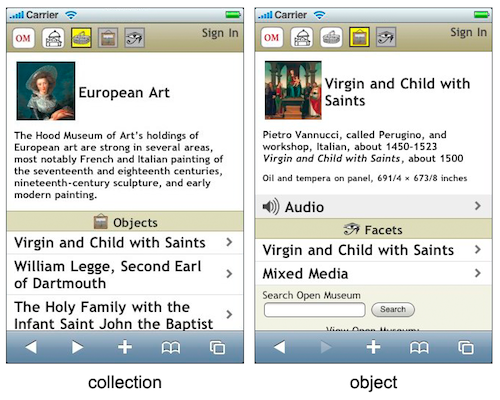Go forward in collection screen browser
The width and height of the screenshot is (500, 400).
(x=77, y=347)
